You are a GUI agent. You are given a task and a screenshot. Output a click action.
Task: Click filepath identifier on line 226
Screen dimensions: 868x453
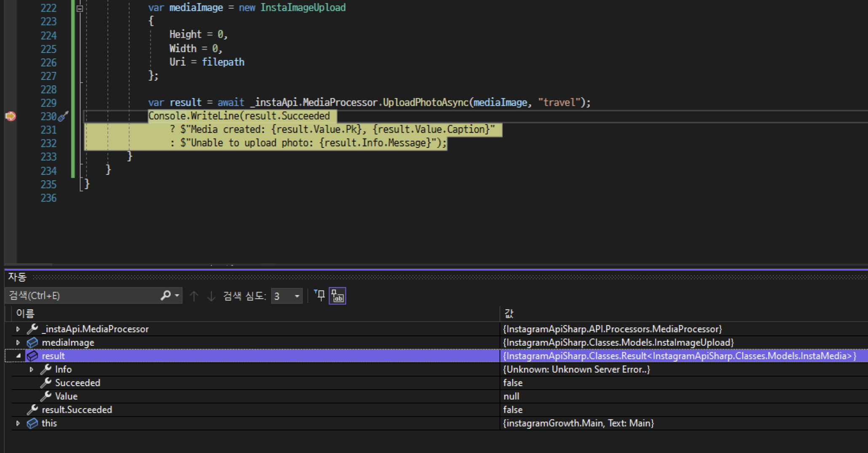(223, 62)
